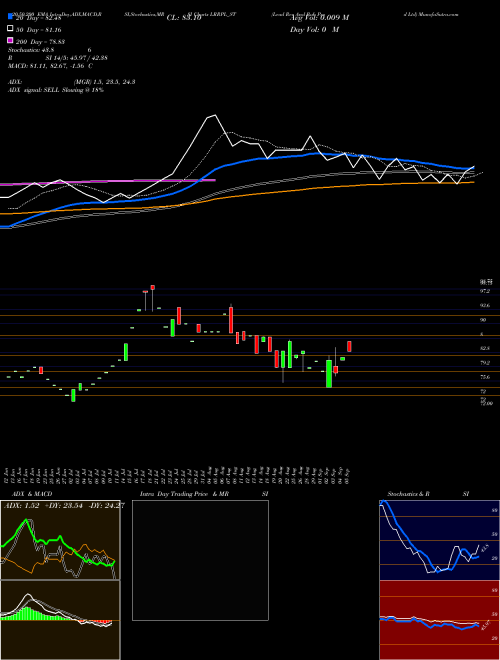This screenshot has width=500, height=660.
Task: Open the empty intraday trading price panel
Action: pyautogui.click(x=200, y=560)
